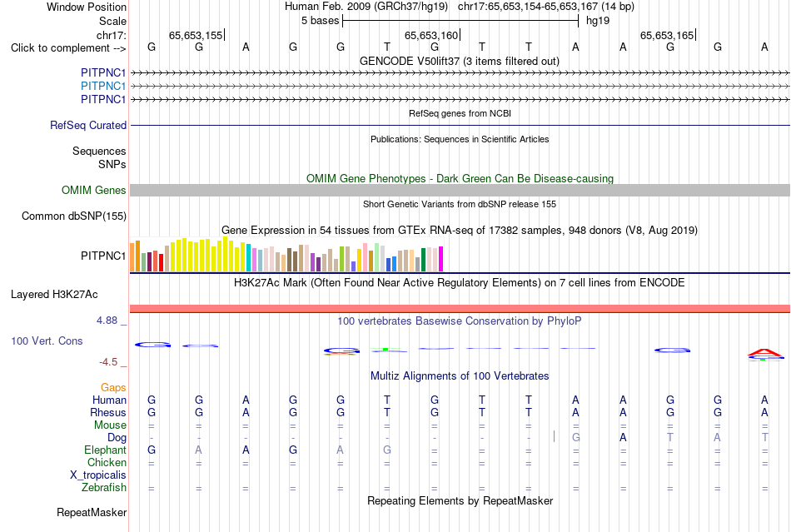Open the 'Common dbSNP(155)' label
The width and height of the screenshot is (791, 532).
coord(73,216)
